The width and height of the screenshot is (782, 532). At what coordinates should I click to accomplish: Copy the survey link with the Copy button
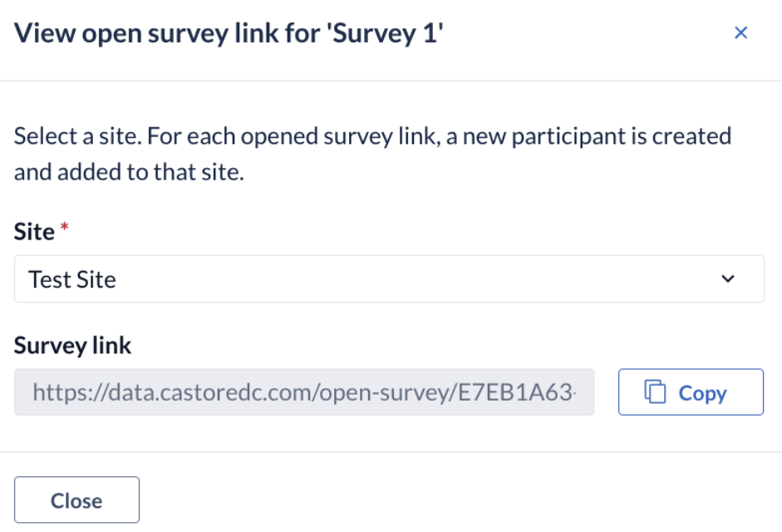point(691,392)
